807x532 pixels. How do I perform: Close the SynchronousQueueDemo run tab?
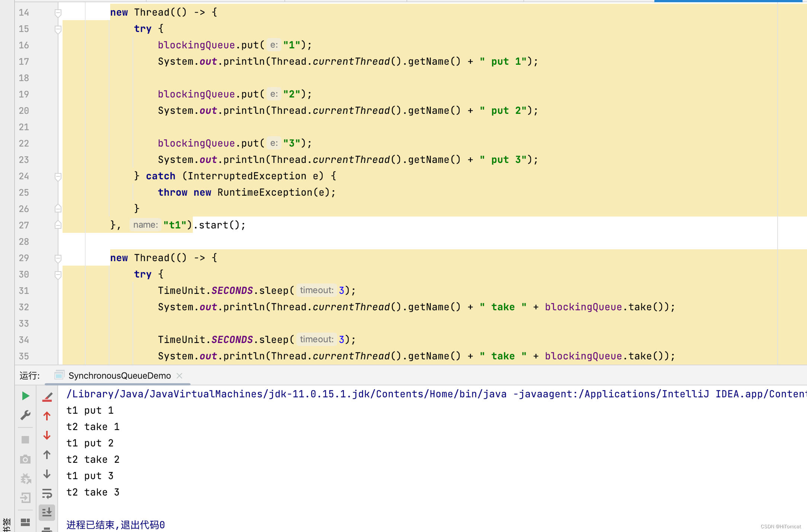[179, 376]
